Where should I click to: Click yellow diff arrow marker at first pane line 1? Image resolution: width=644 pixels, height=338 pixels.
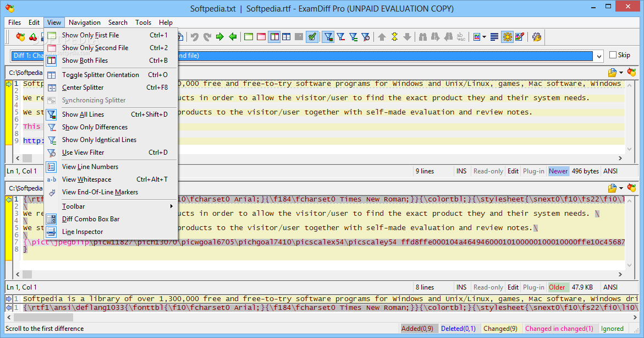pyautogui.click(x=9, y=84)
